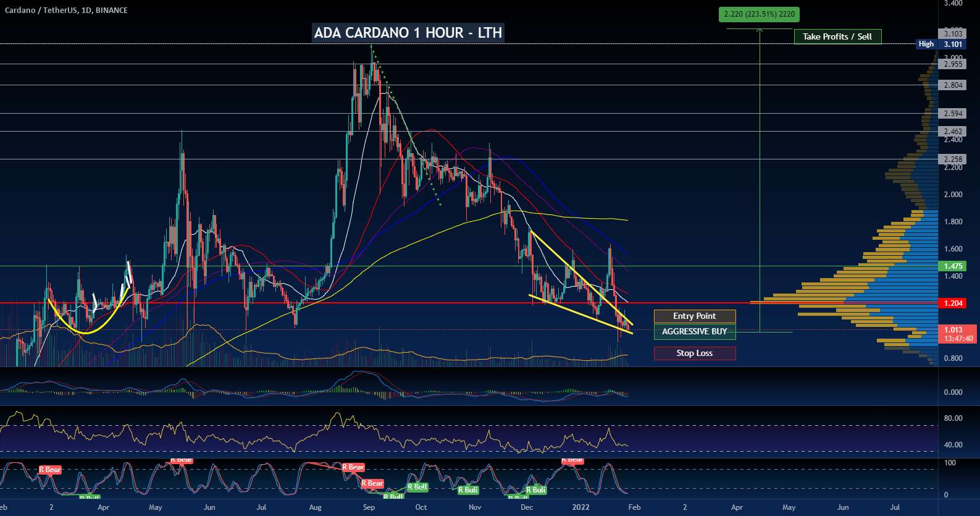Click the Stop Loss annotation box
This screenshot has height=516, width=980.
(695, 353)
